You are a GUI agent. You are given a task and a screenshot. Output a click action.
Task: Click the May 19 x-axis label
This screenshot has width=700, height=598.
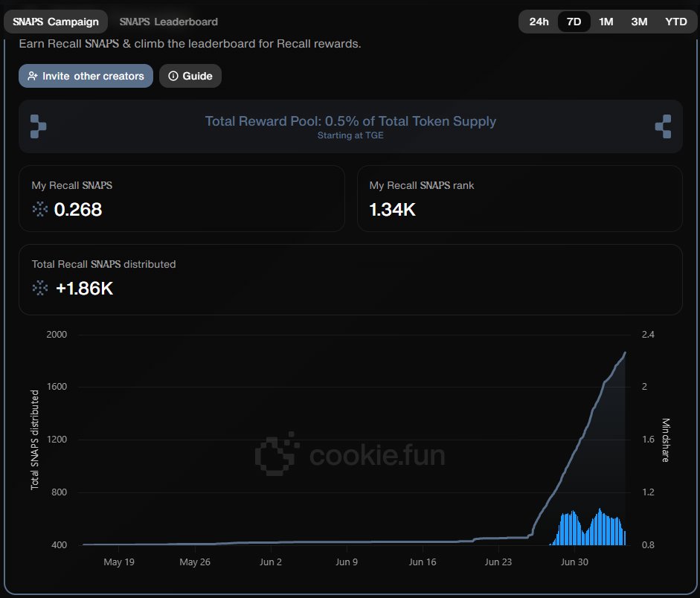pyautogui.click(x=119, y=562)
